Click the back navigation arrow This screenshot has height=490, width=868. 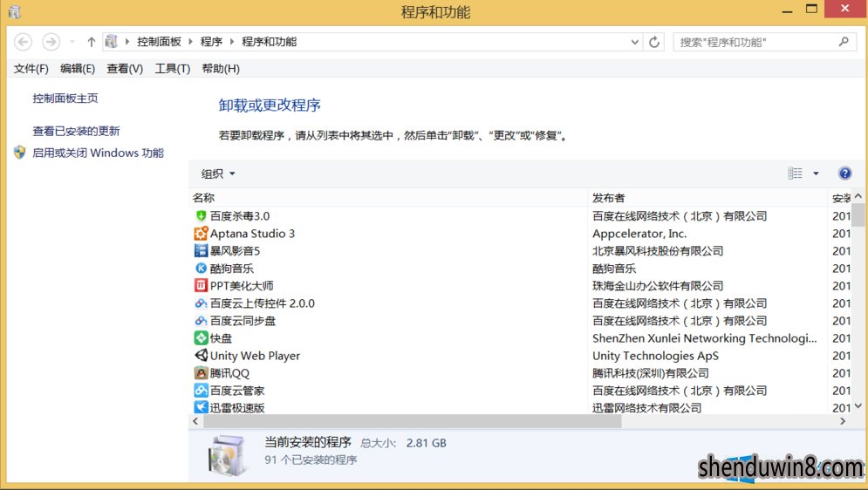tap(24, 42)
